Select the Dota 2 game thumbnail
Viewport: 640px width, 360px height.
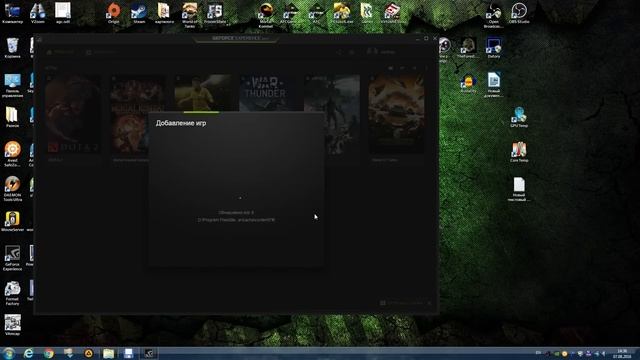73,114
